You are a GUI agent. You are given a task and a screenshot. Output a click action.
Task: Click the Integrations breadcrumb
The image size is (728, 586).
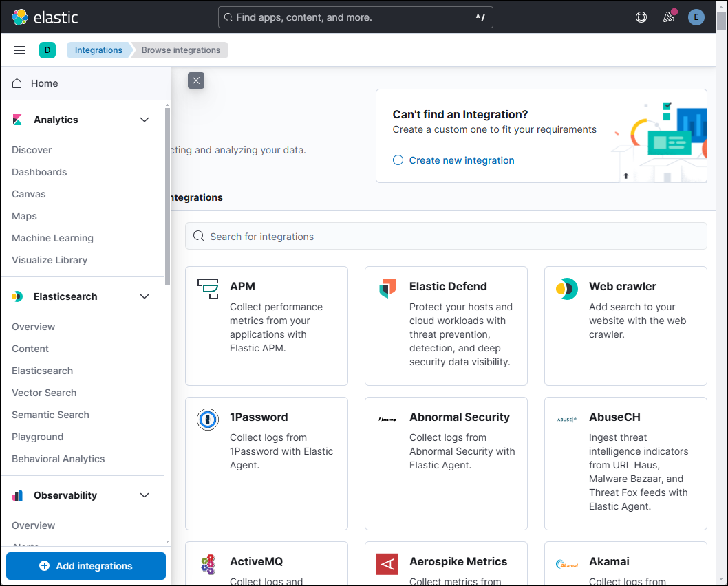[98, 50]
